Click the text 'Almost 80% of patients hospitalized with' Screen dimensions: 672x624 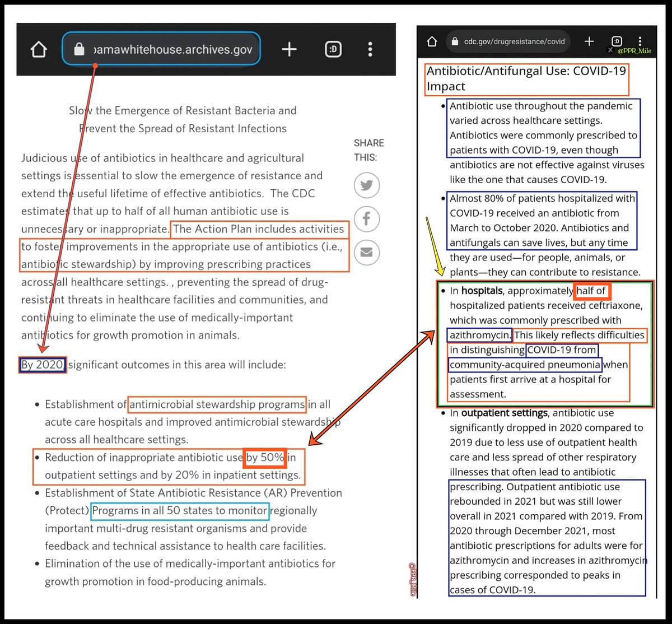[x=543, y=198]
